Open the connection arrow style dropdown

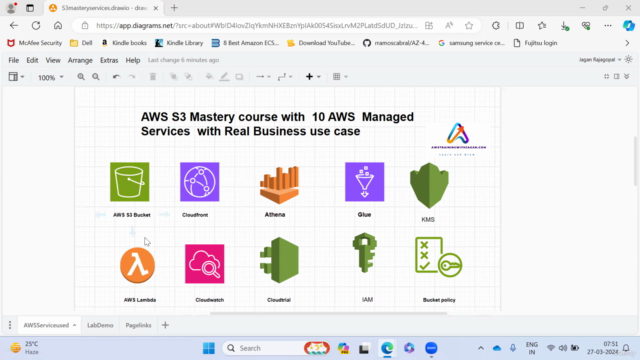(263, 77)
